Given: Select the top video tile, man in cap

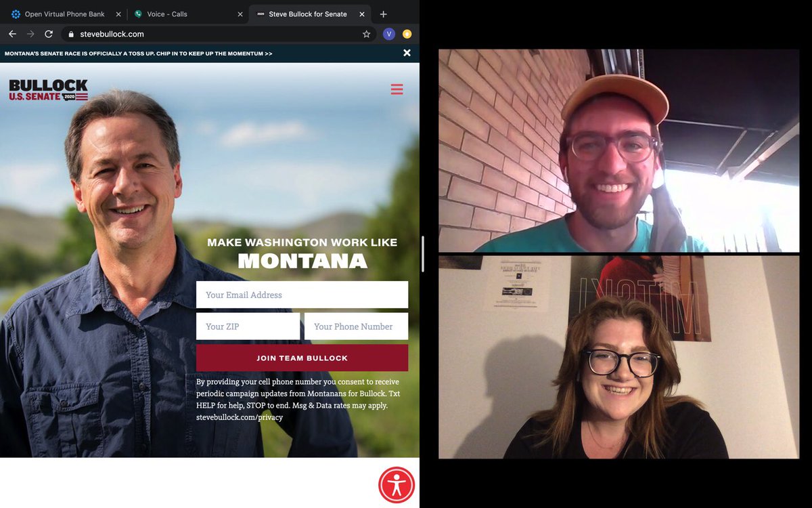Looking at the screenshot, I should (618, 150).
